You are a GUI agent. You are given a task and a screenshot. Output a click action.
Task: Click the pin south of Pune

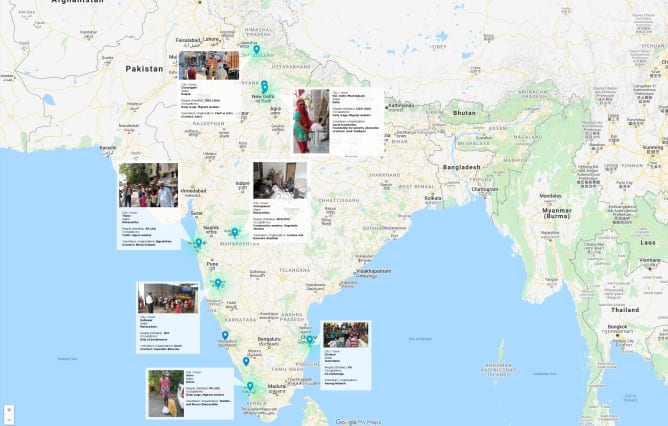tap(218, 283)
